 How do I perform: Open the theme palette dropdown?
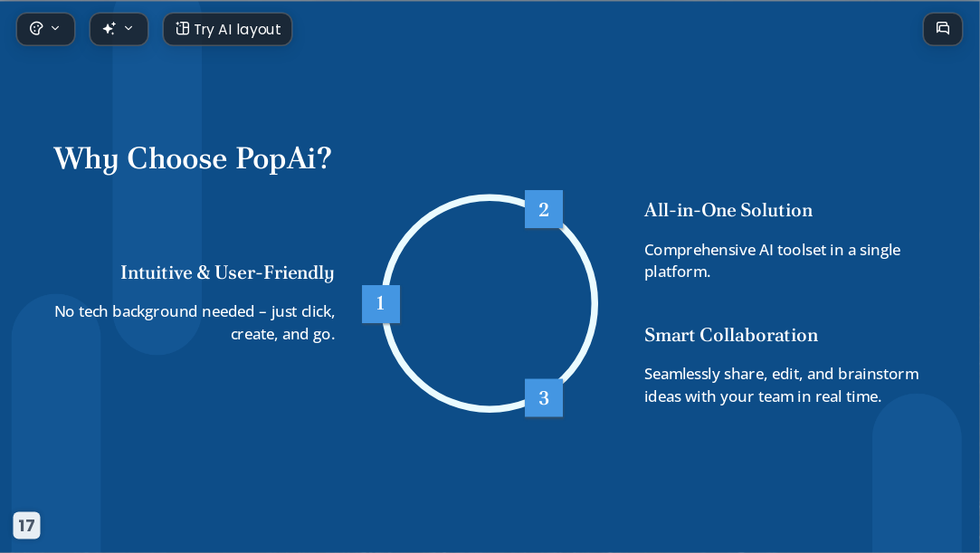tap(45, 29)
